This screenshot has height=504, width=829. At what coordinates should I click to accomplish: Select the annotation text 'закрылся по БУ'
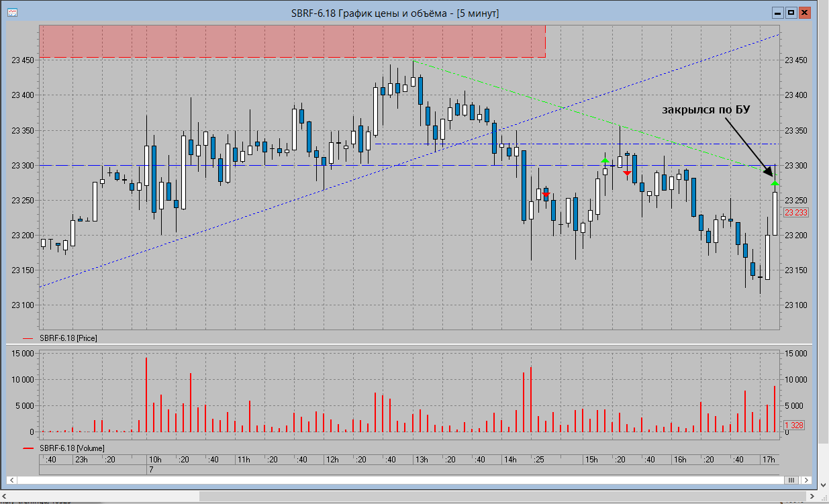pos(705,110)
